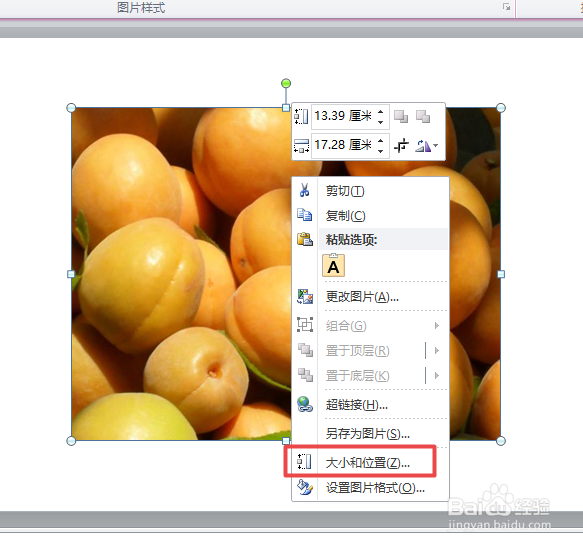The image size is (583, 546).
Task: Click the Group icon in context menu
Action: 305,325
